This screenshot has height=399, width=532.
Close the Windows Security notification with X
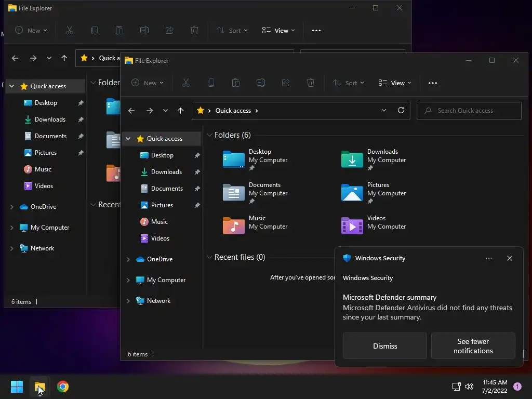pyautogui.click(x=509, y=258)
